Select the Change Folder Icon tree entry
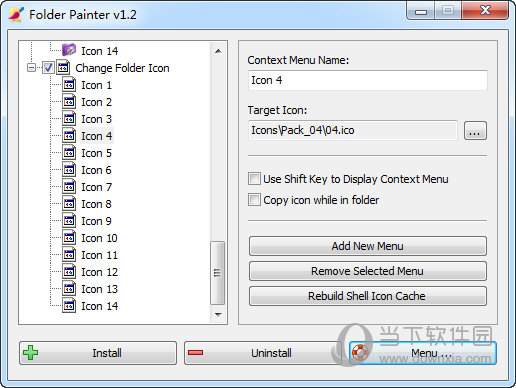 pyautogui.click(x=122, y=68)
